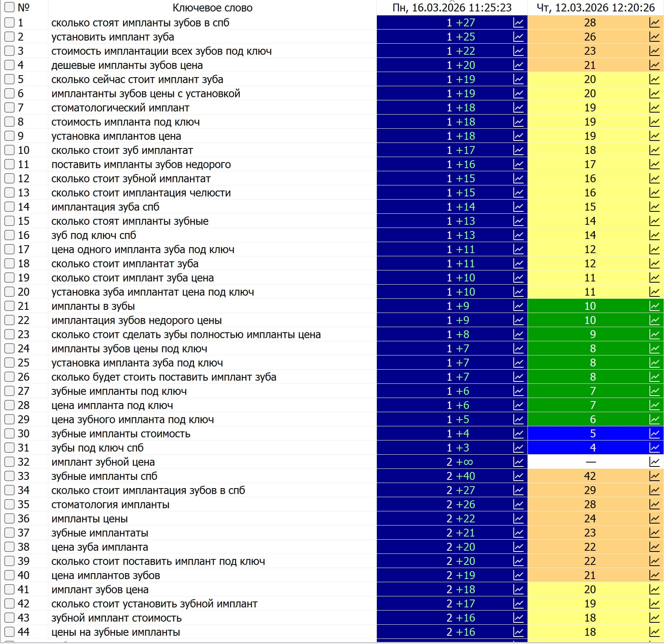Tick the checkbox for row 40
Image resolution: width=664 pixels, height=644 pixels.
point(9,576)
